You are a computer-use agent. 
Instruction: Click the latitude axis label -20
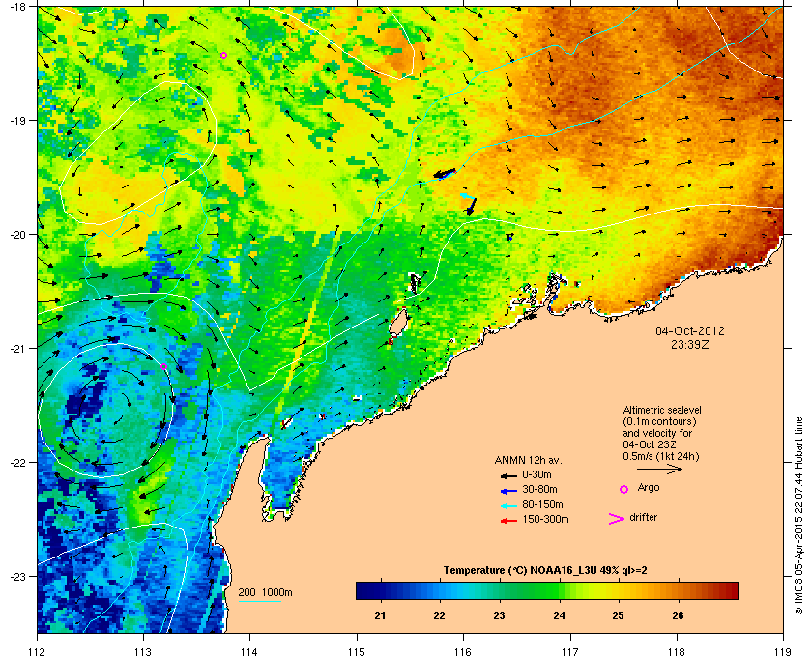pos(17,235)
